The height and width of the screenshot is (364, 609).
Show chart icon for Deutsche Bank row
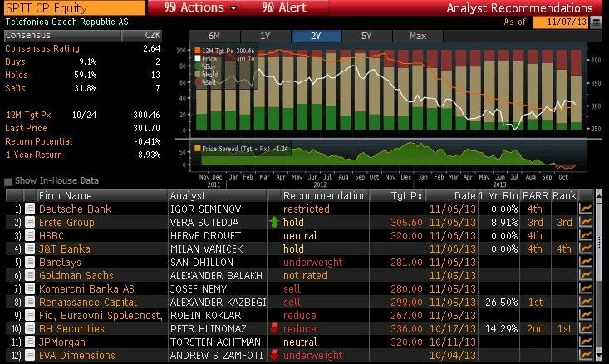(585, 209)
